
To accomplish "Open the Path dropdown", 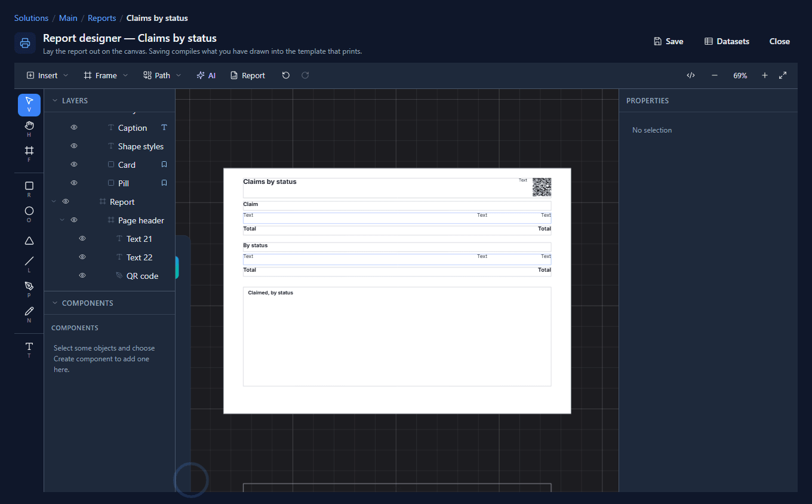I will (x=162, y=75).
